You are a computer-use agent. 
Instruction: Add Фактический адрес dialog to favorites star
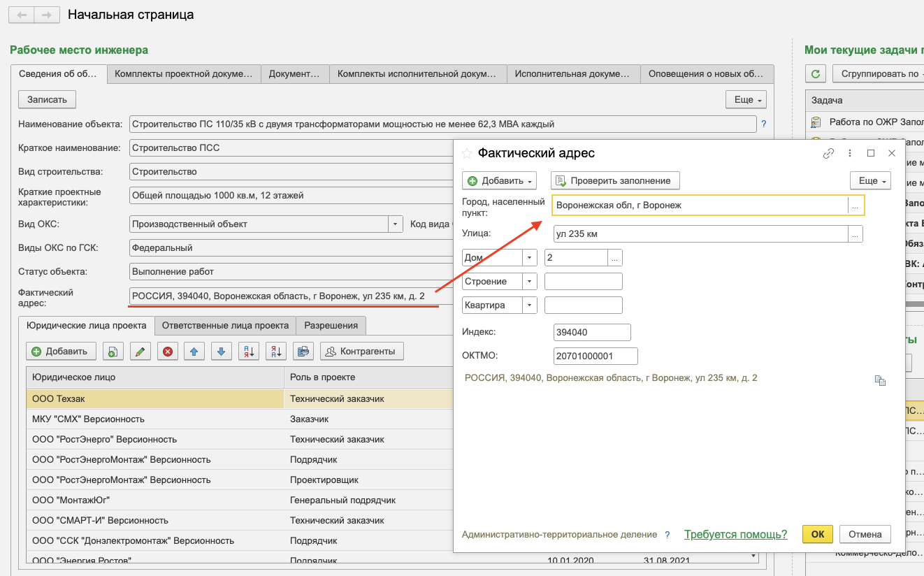tap(467, 153)
